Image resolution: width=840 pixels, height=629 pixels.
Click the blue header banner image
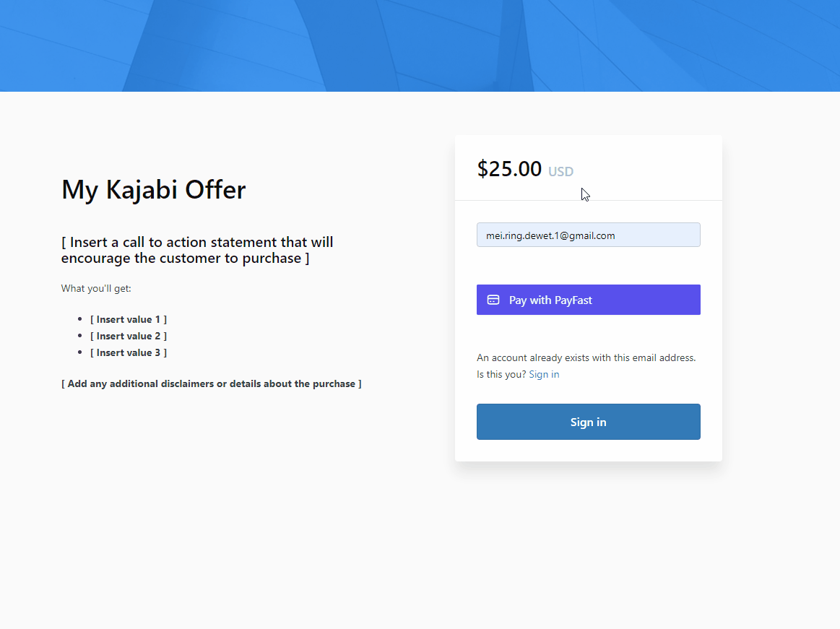tap(420, 45)
